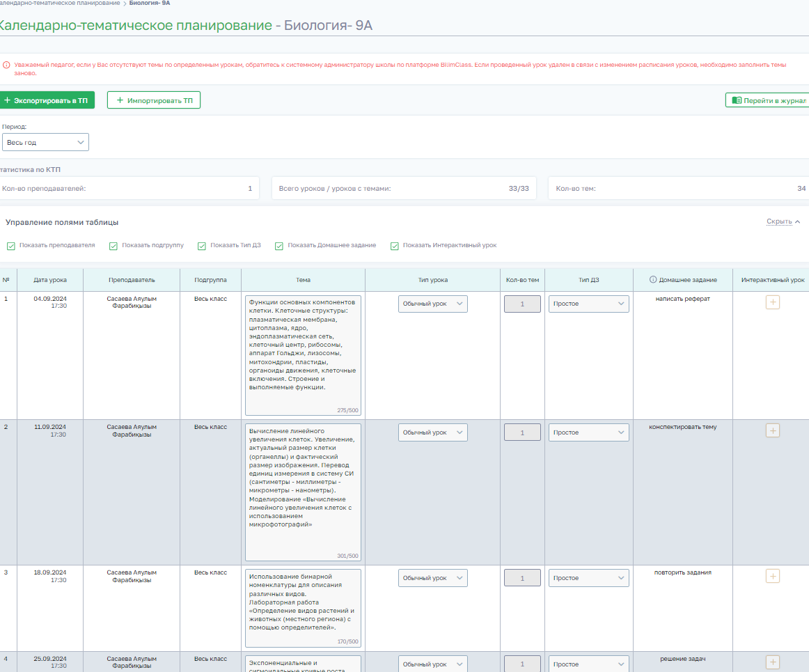Click info icon beside Домашнее задание header
The height and width of the screenshot is (672, 809).
tap(652, 280)
